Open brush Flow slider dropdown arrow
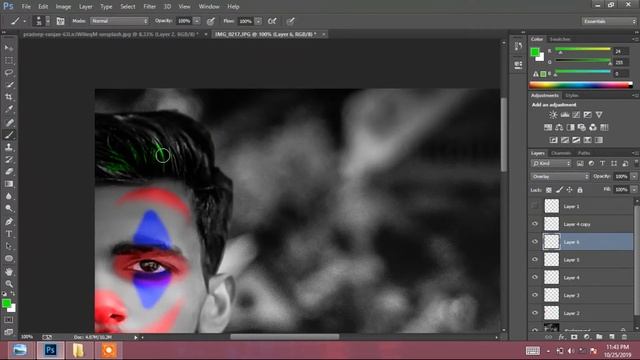The image size is (640, 360). [x=258, y=21]
